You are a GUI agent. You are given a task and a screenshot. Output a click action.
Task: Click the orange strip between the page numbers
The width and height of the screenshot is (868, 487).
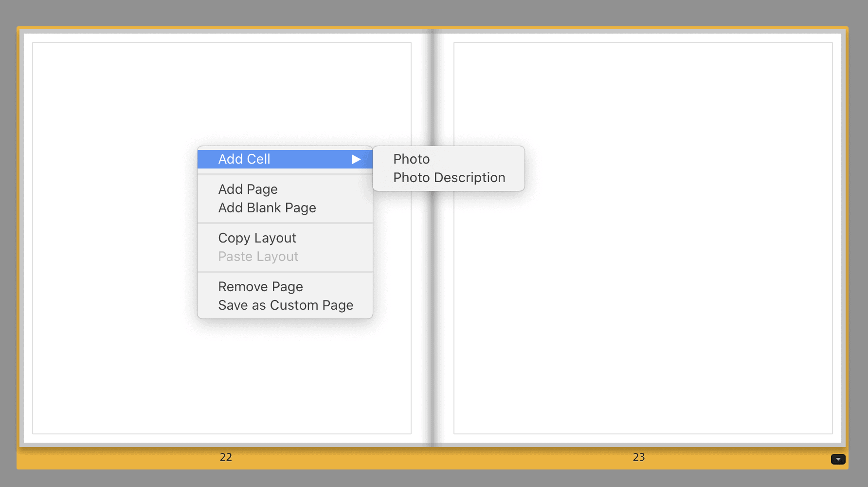pos(432,458)
